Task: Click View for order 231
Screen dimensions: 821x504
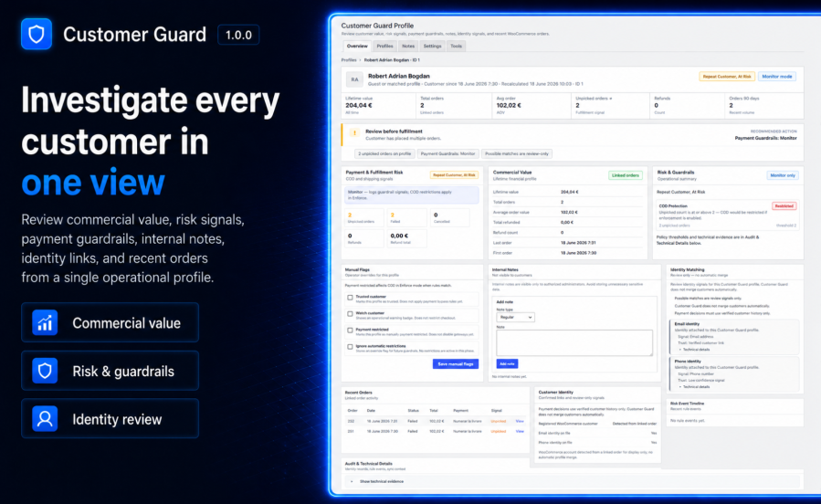Action: [x=520, y=431]
